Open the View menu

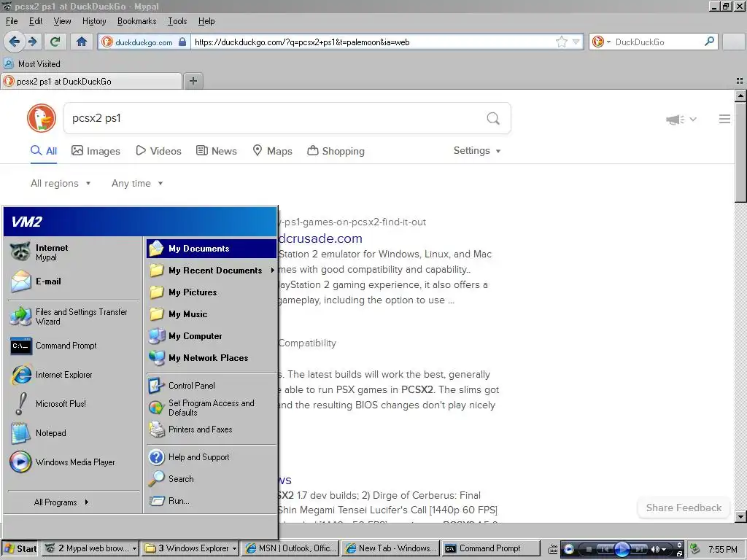62,21
